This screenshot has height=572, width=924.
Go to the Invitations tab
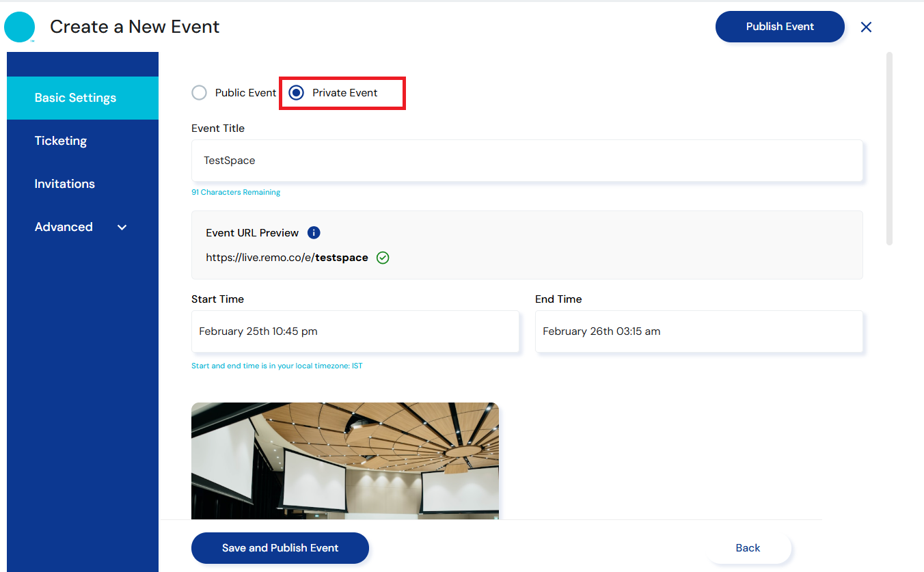[x=65, y=184]
